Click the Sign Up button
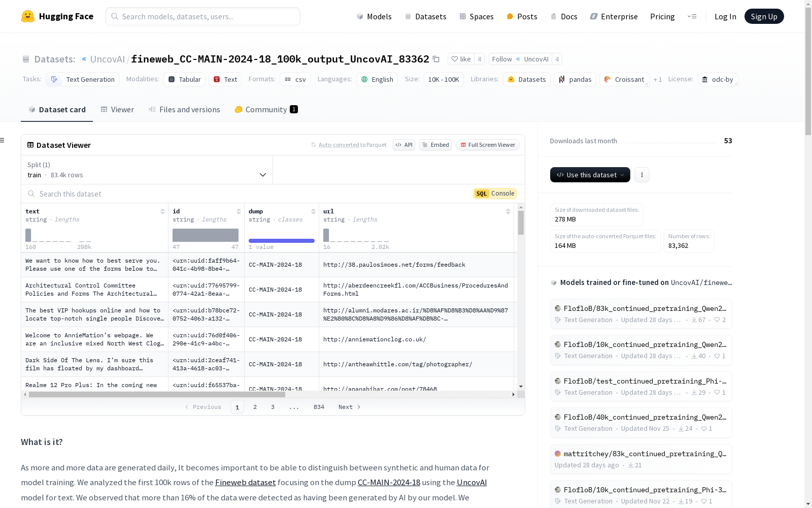 coord(764,16)
